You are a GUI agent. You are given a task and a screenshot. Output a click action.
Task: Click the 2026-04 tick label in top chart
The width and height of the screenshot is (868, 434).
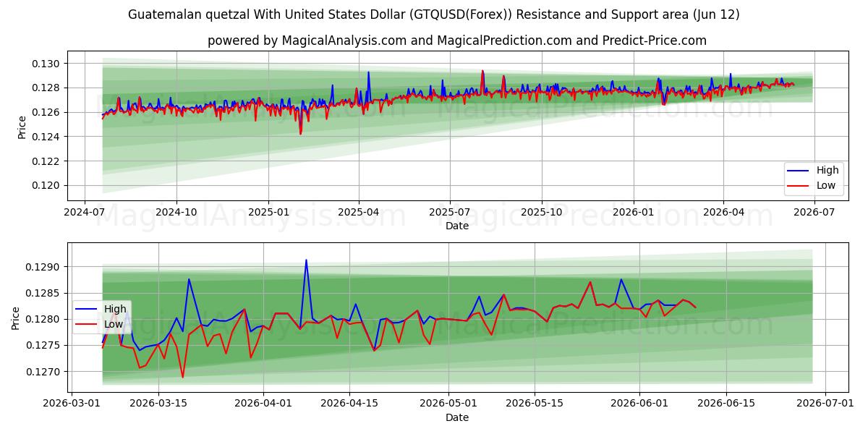(723, 212)
